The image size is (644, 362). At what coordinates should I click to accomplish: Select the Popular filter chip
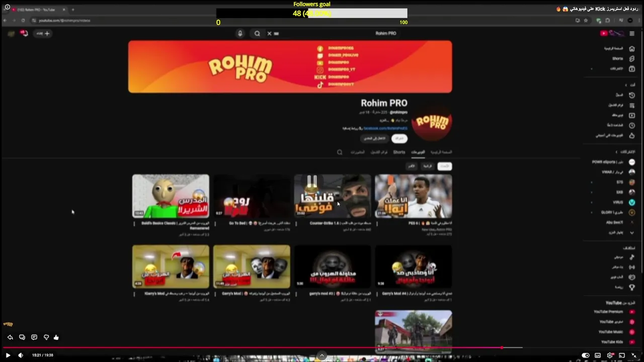(x=428, y=166)
